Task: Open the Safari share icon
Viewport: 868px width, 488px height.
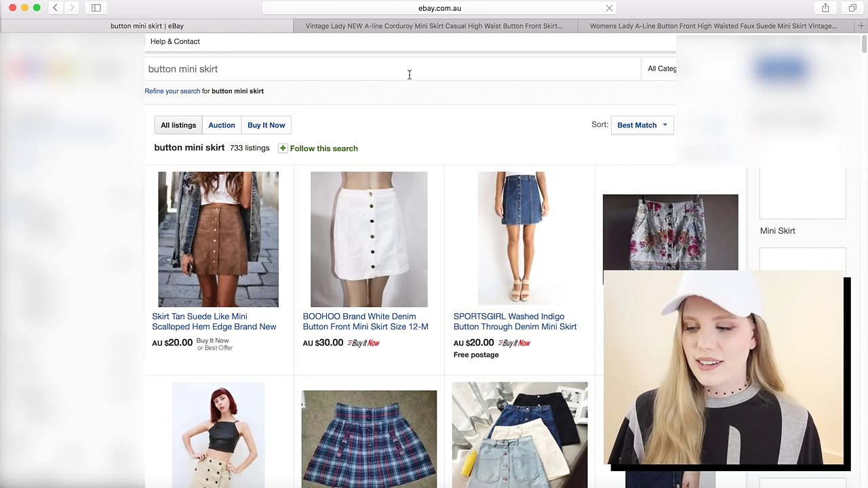Action: click(825, 8)
